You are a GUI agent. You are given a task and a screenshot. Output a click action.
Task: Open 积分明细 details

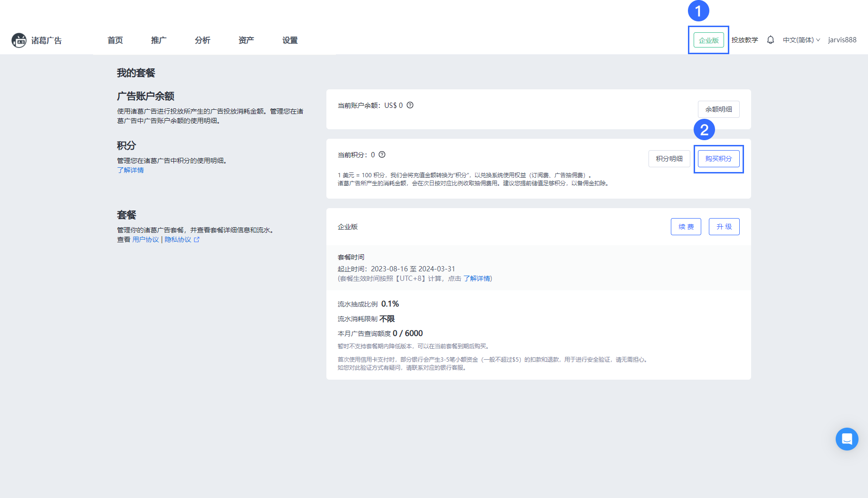pyautogui.click(x=669, y=158)
